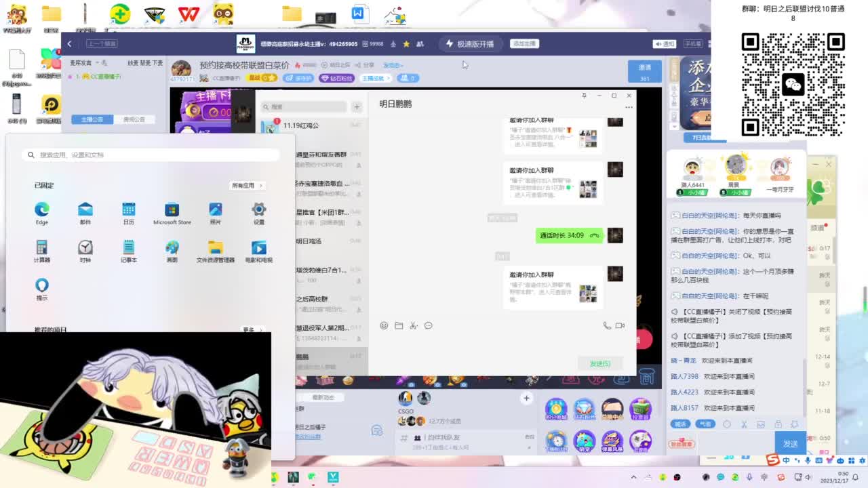Click the WeChat QR code image
868x488 pixels.
(x=793, y=84)
